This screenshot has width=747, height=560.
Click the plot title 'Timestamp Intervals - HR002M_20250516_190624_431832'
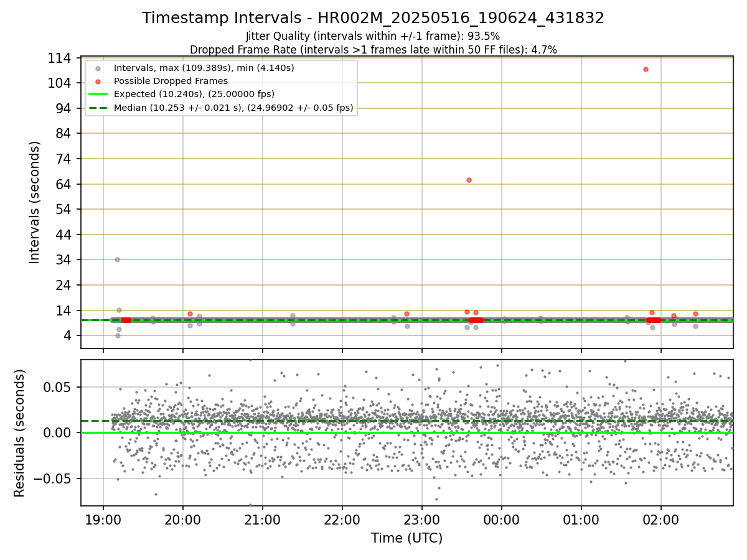tap(373, 18)
